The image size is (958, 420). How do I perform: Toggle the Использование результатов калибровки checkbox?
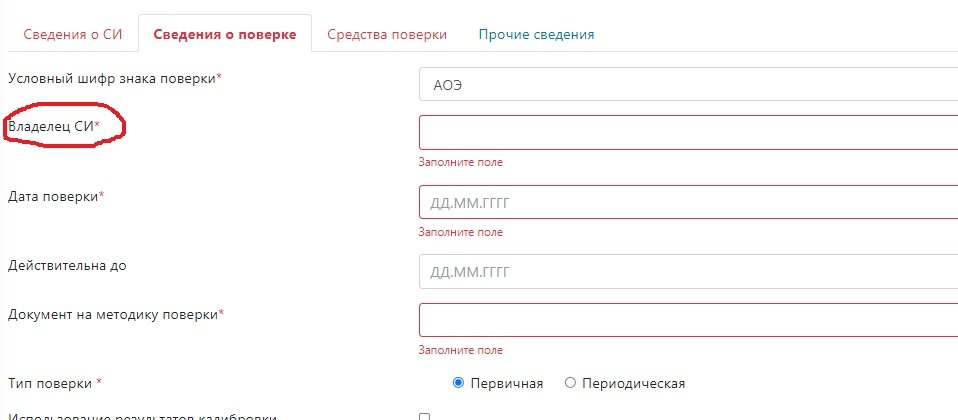pyautogui.click(x=424, y=416)
